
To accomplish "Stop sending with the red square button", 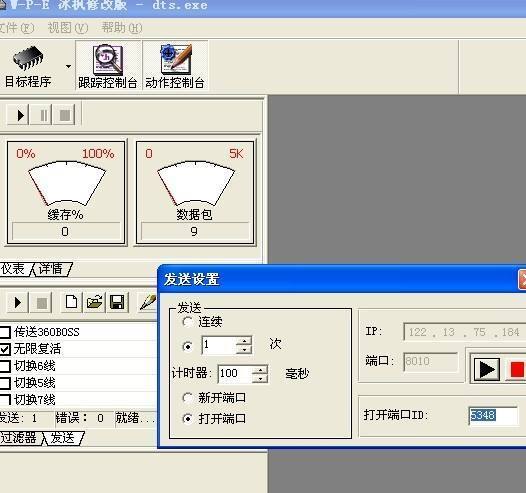I will click(x=516, y=370).
